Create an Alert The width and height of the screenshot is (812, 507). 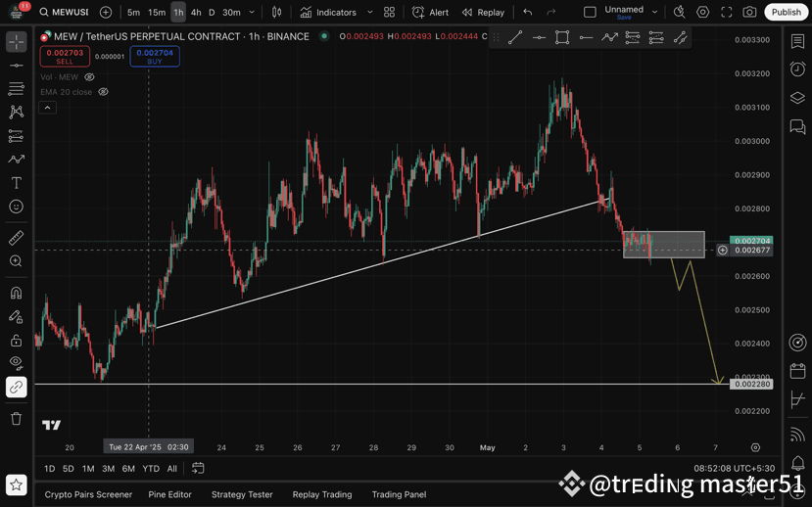pyautogui.click(x=430, y=12)
